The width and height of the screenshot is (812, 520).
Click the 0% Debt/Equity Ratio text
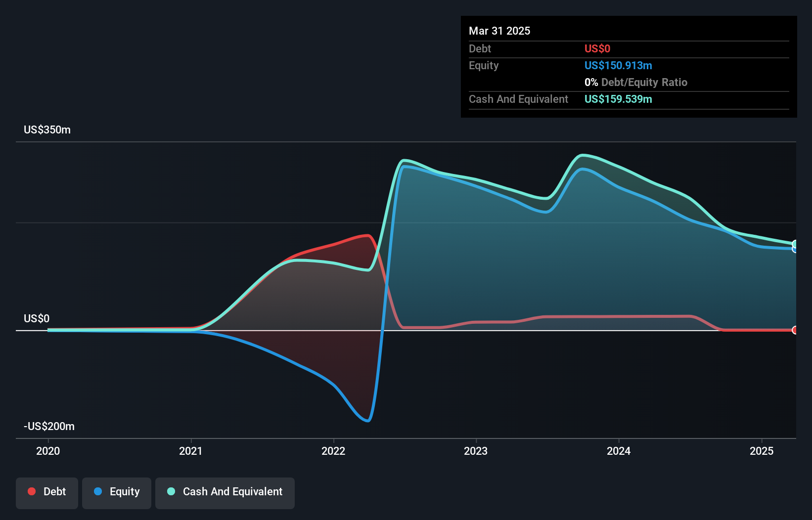point(636,82)
